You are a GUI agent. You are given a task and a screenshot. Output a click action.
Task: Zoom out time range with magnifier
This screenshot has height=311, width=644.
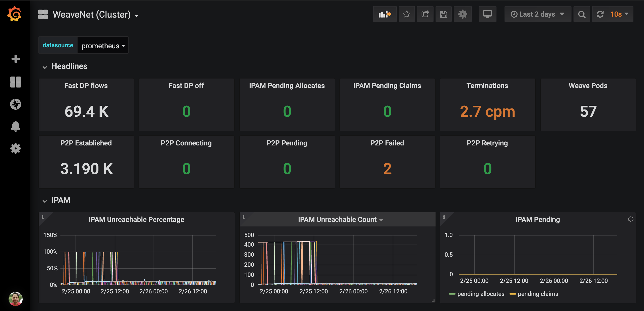point(582,14)
